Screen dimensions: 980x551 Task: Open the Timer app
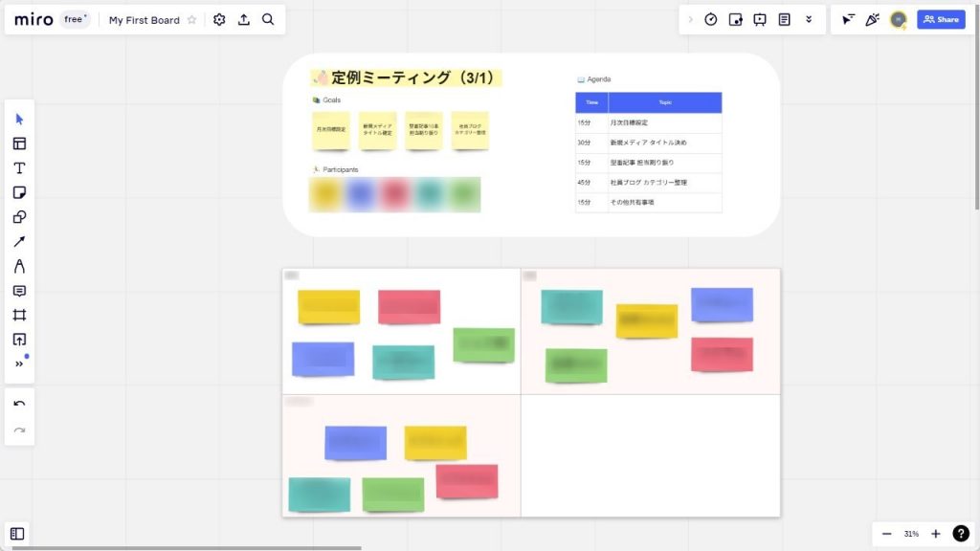coord(711,19)
